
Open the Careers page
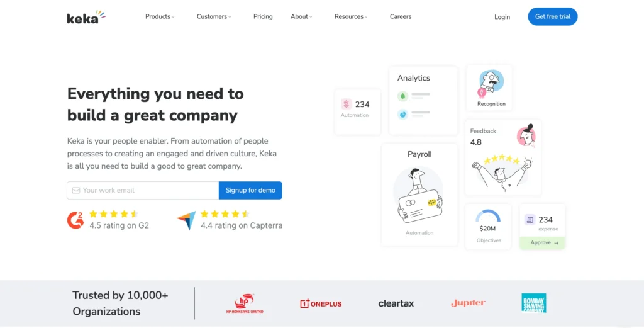tap(401, 16)
